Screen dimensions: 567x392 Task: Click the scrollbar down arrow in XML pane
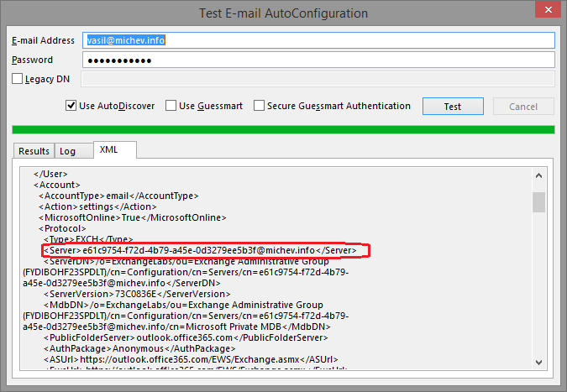538,361
